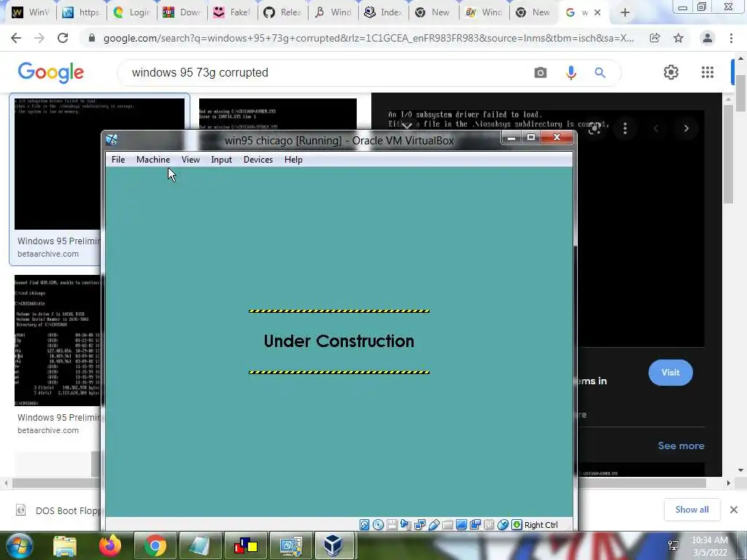Click the blue magnifier search button
Screen dimensions: 747x560
pyautogui.click(x=600, y=72)
